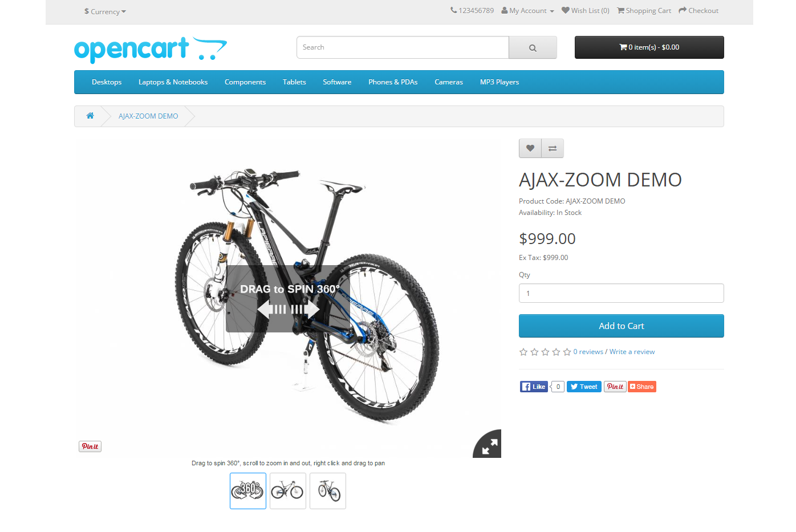Click the Twitter Tweet button

(x=584, y=387)
